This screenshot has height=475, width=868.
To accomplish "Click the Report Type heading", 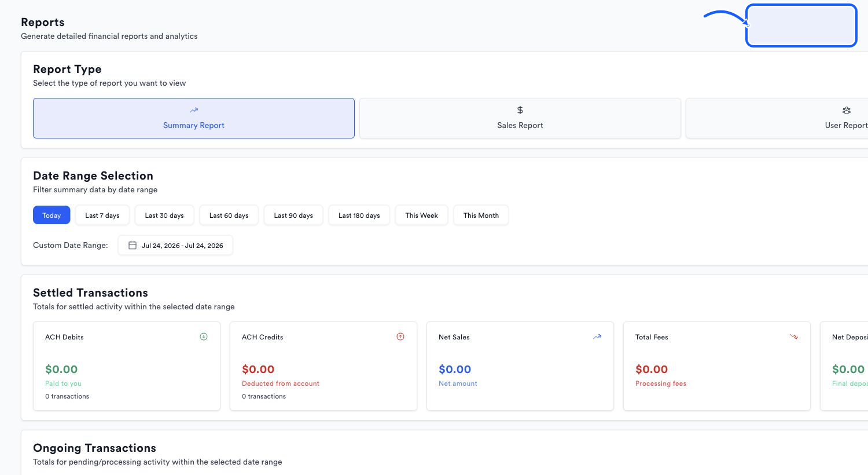I will [x=67, y=69].
